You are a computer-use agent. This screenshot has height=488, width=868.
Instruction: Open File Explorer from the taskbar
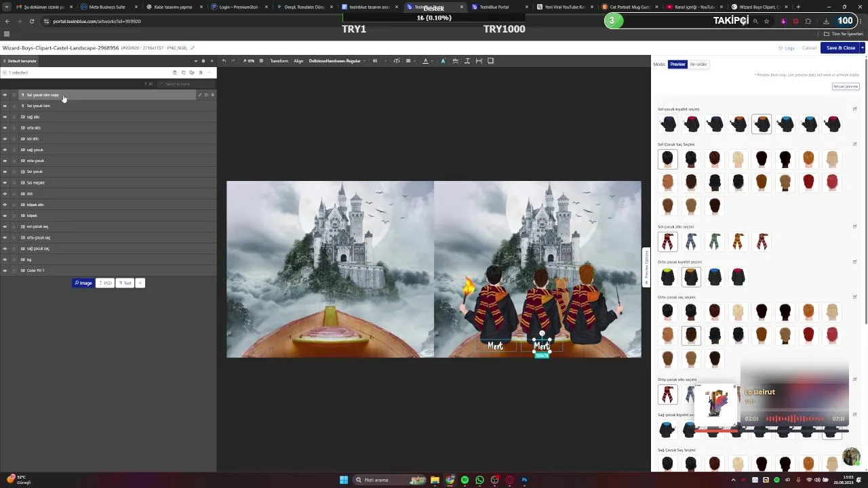(435, 480)
